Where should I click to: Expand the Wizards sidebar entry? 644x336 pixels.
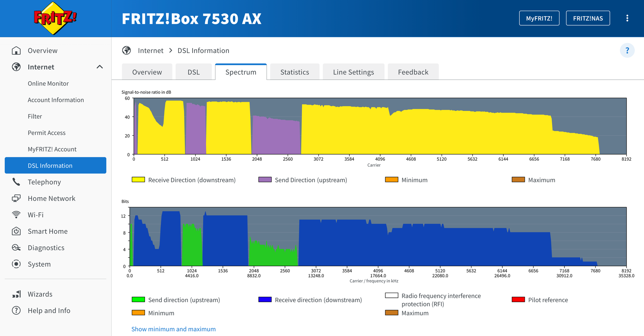pos(40,294)
